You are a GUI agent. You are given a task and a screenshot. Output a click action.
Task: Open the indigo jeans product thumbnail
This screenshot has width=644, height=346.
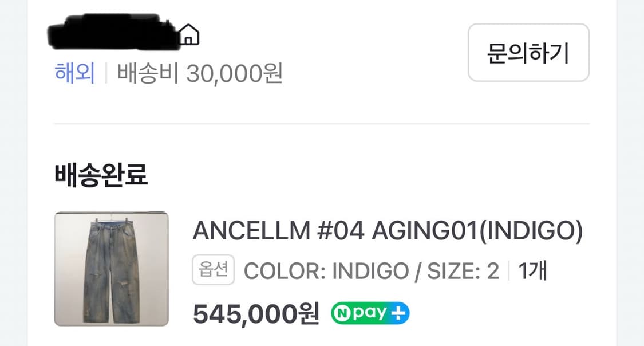(x=112, y=269)
